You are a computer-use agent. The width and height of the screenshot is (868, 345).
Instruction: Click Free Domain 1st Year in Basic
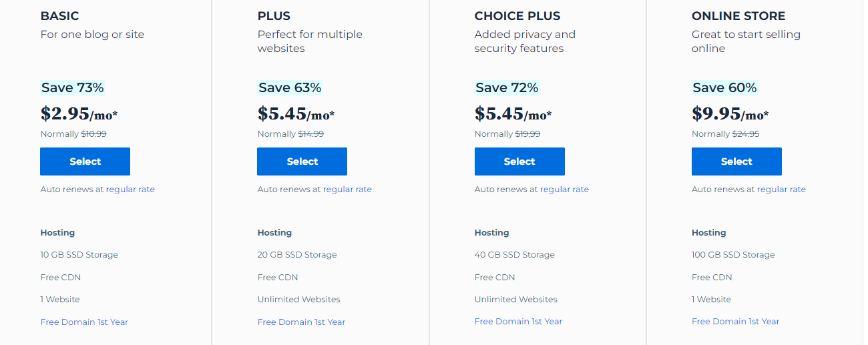(84, 322)
